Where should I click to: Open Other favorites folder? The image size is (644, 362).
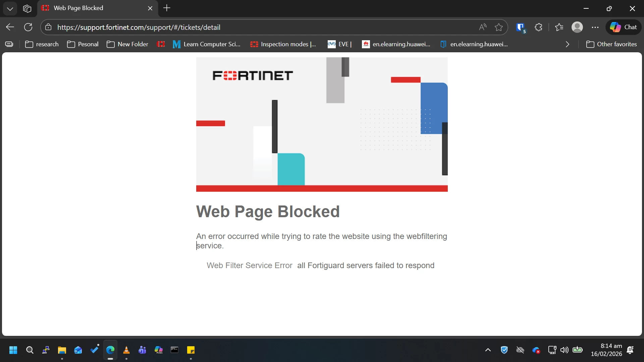click(x=611, y=44)
